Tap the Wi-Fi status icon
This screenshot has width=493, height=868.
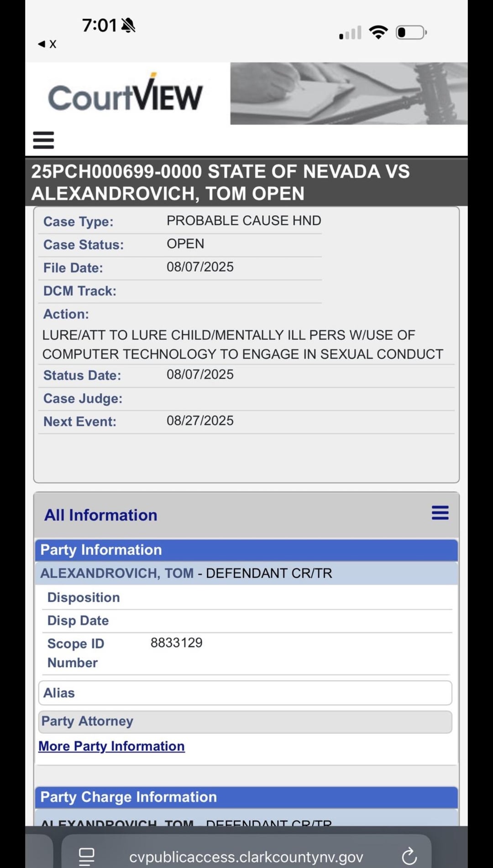(378, 32)
